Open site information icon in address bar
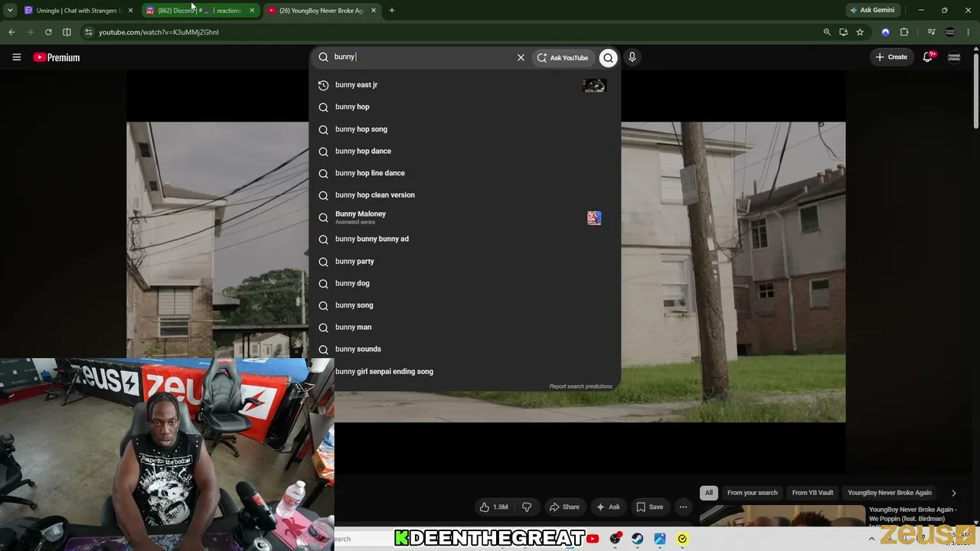 click(x=89, y=32)
